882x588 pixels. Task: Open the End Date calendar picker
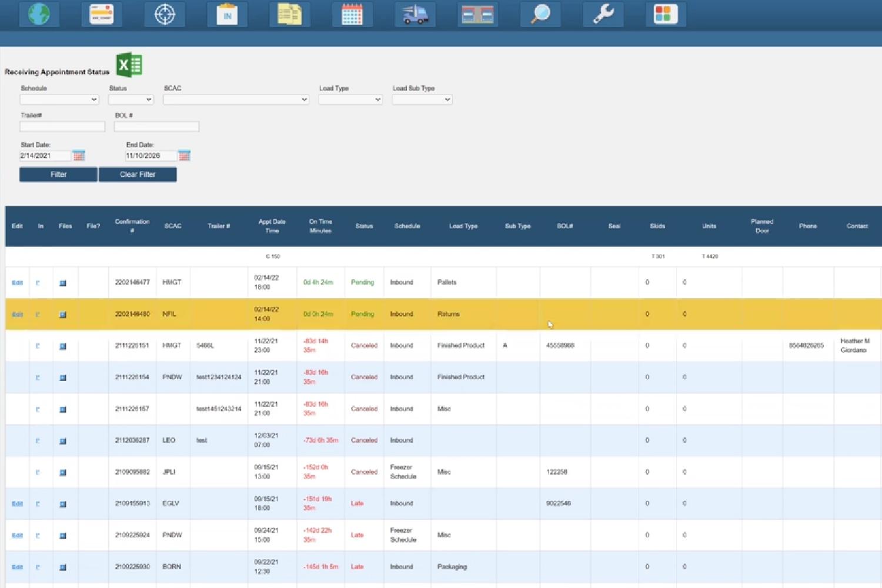pyautogui.click(x=184, y=155)
